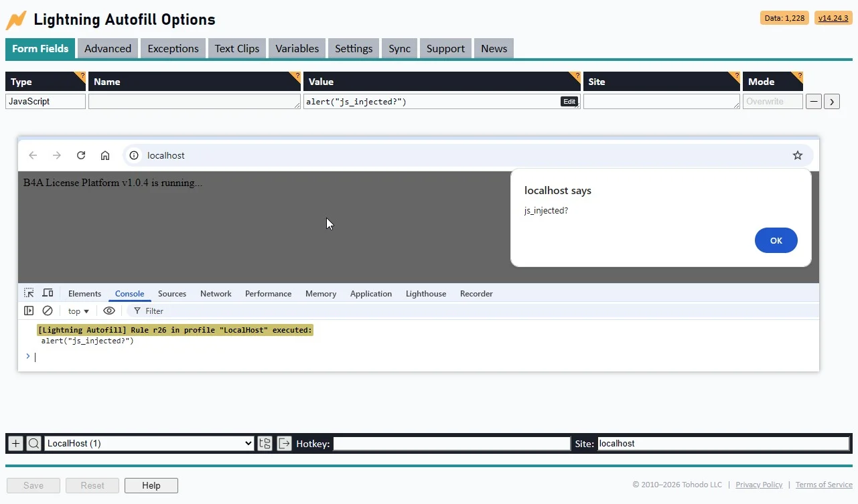Screen dimensions: 858x504
Task: Click the Save button
Action: pyautogui.click(x=33, y=485)
